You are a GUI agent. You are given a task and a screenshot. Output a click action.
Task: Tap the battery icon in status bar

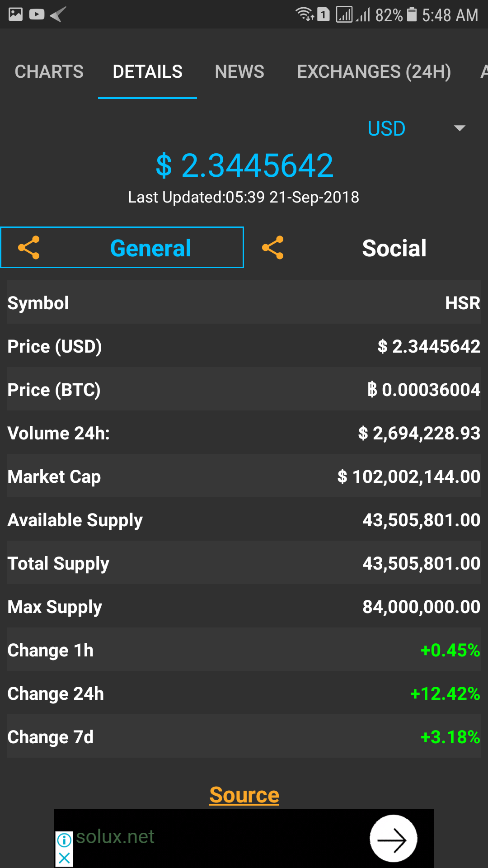point(412,14)
